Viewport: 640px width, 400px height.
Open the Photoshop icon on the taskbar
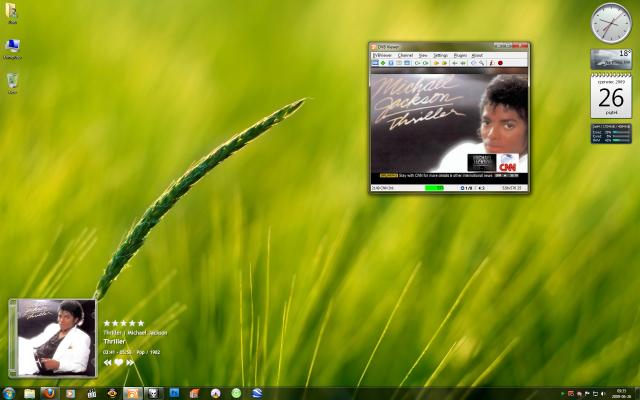click(x=174, y=393)
